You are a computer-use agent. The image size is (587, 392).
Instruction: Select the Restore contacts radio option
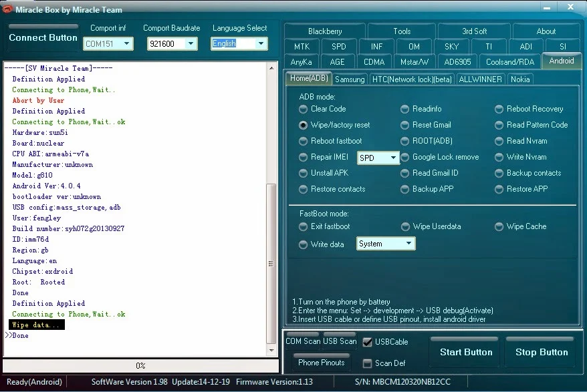304,189
